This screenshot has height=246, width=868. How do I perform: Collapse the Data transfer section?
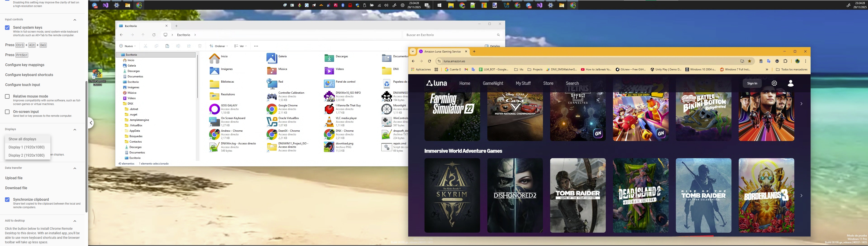tap(75, 168)
